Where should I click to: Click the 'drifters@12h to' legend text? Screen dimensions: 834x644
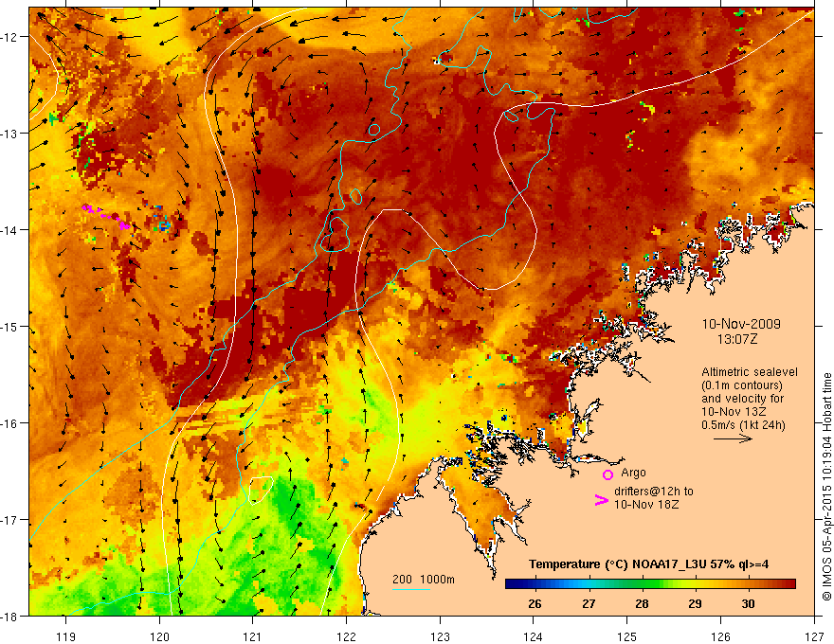(x=654, y=492)
